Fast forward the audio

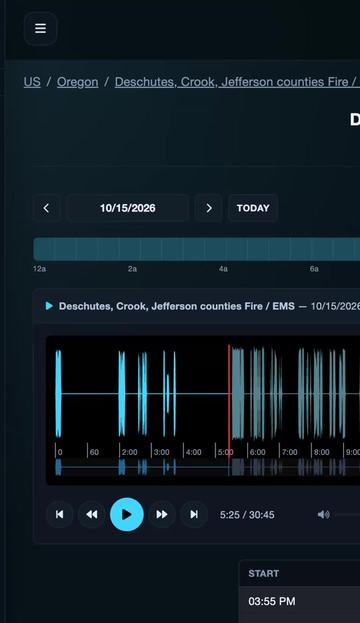click(162, 515)
